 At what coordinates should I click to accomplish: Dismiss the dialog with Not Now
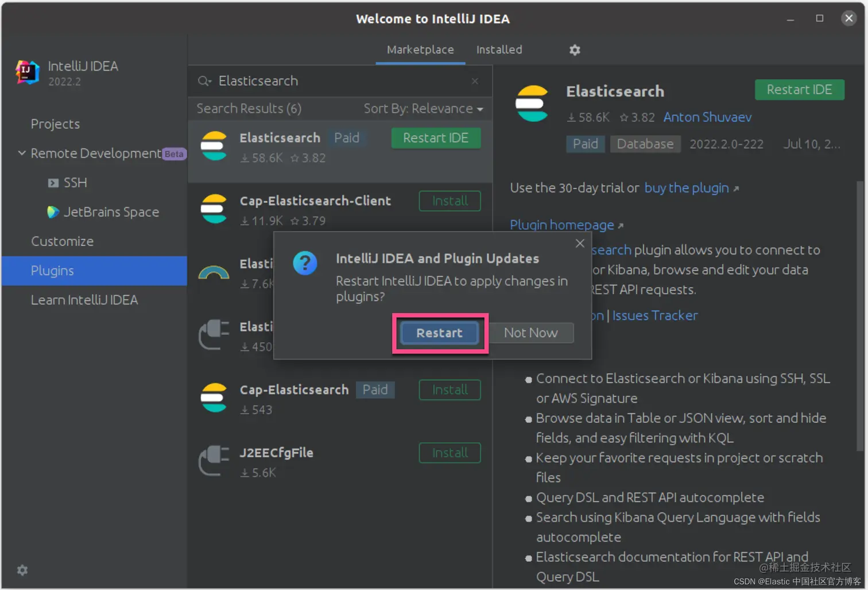(530, 333)
